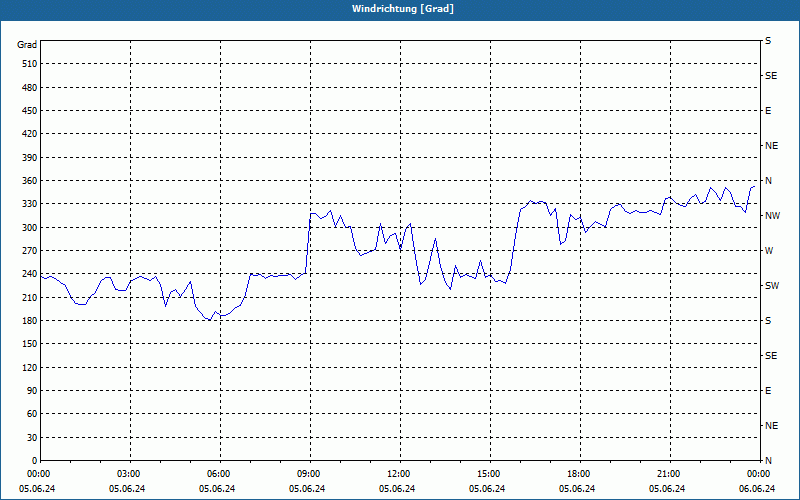Select the 150 degree axis label

(30, 344)
